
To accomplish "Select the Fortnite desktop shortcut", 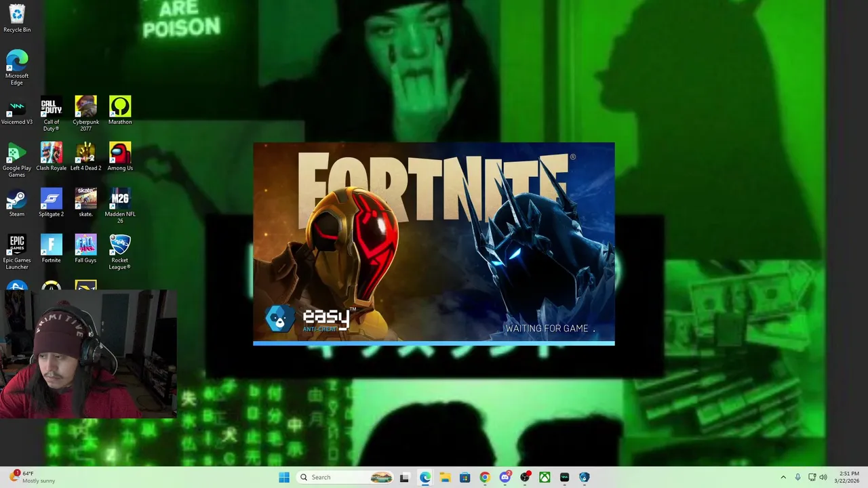I will coord(52,249).
